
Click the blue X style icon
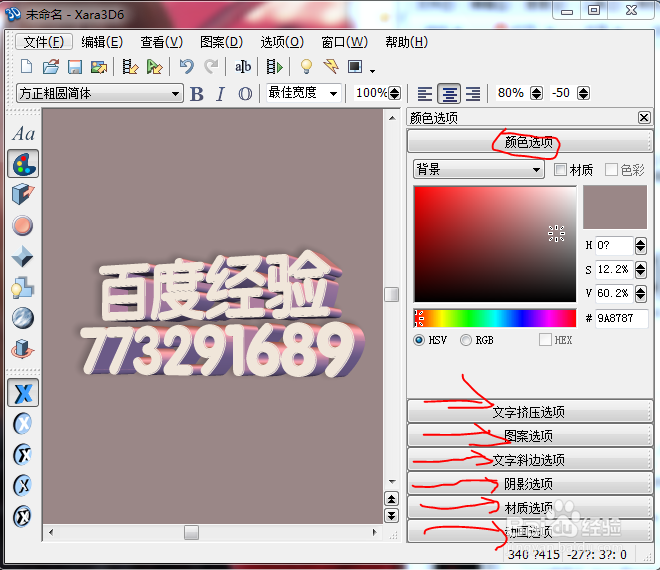point(23,393)
